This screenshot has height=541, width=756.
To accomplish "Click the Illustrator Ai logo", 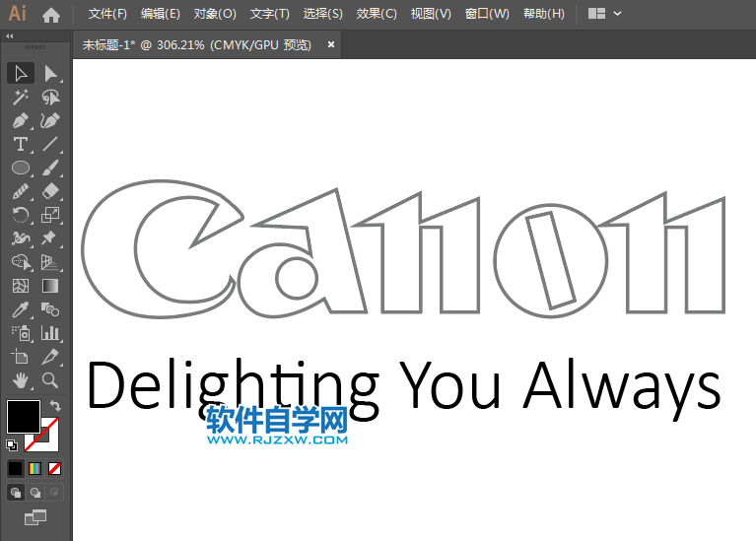I will tap(18, 14).
